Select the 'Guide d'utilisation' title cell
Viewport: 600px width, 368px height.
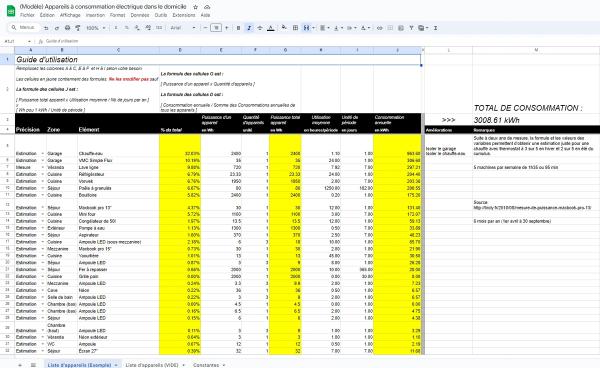(218, 59)
